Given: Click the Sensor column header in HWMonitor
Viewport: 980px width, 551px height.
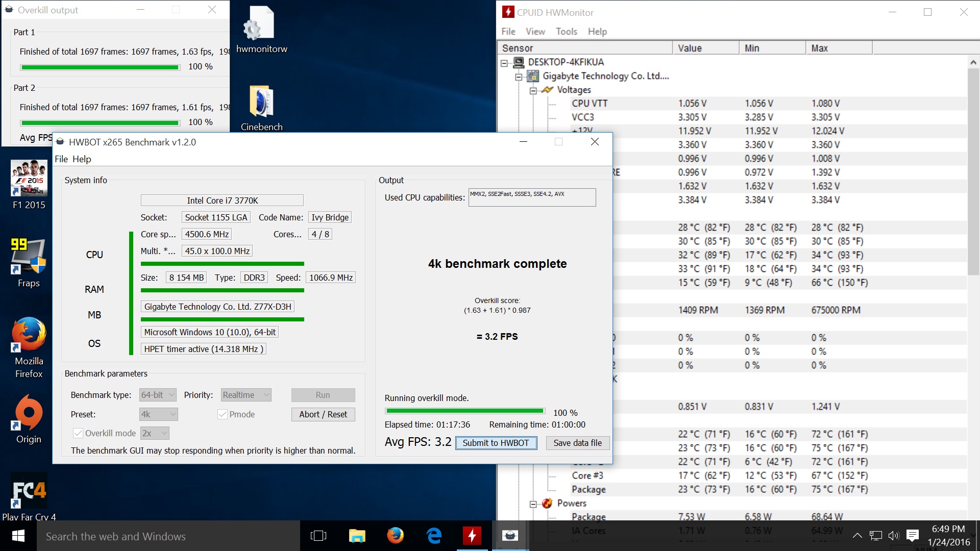Looking at the screenshot, I should coord(585,48).
